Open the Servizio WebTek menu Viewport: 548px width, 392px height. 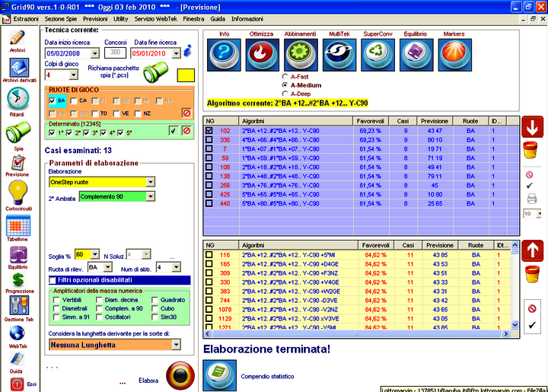tap(156, 17)
